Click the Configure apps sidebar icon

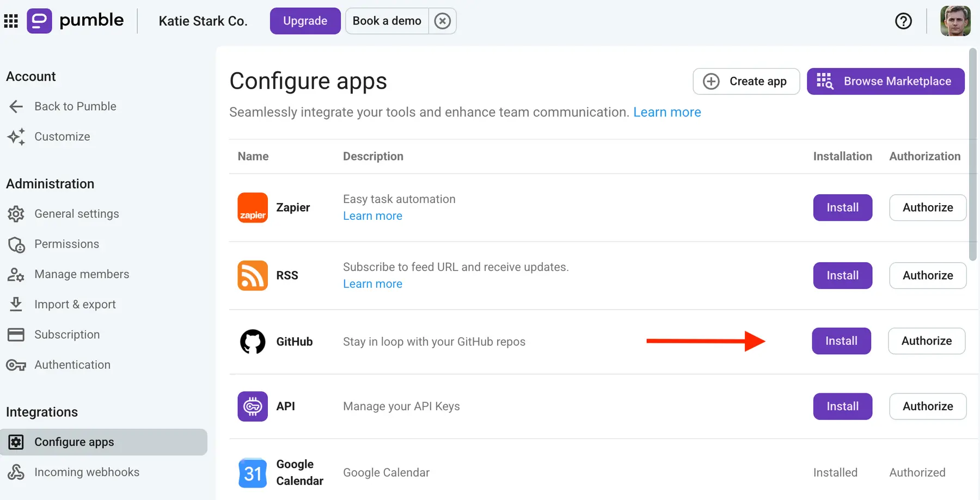coord(16,442)
